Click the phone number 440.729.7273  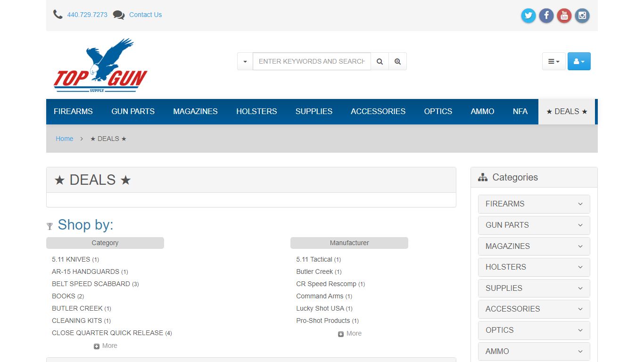87,15
